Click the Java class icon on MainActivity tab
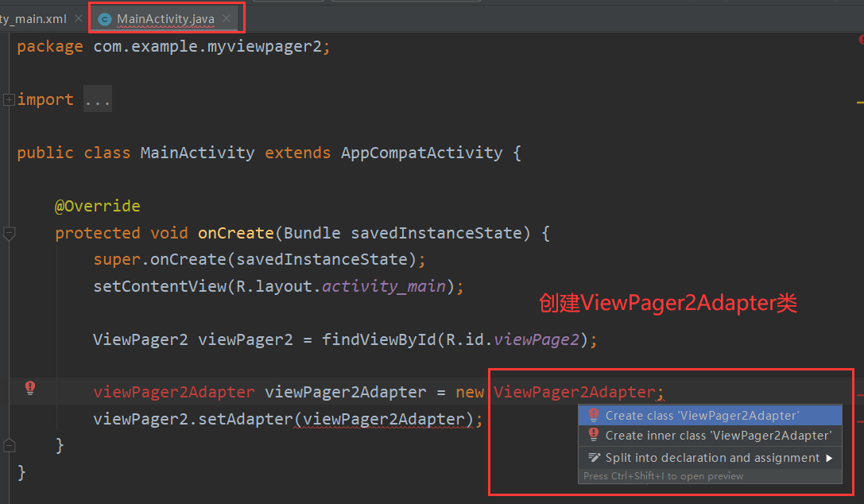The image size is (864, 504). click(x=104, y=19)
